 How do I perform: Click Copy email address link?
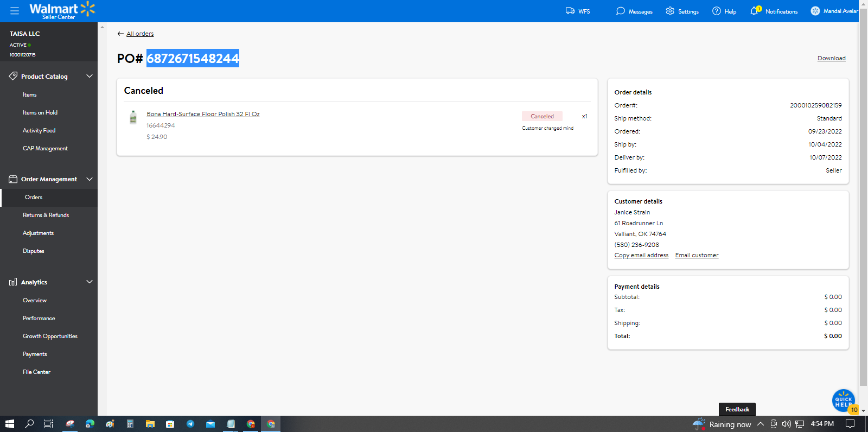(641, 255)
